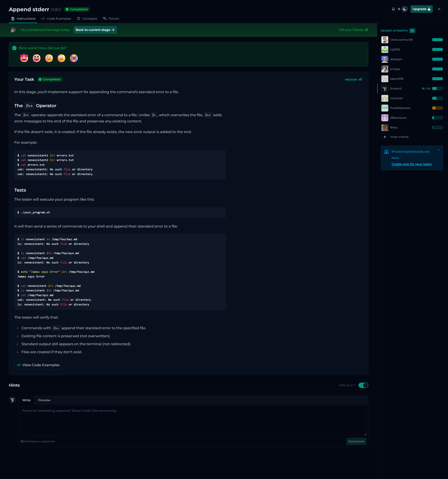The height and width of the screenshot is (479, 448).
Task: Open the Code Examples tab
Action: 56,18
